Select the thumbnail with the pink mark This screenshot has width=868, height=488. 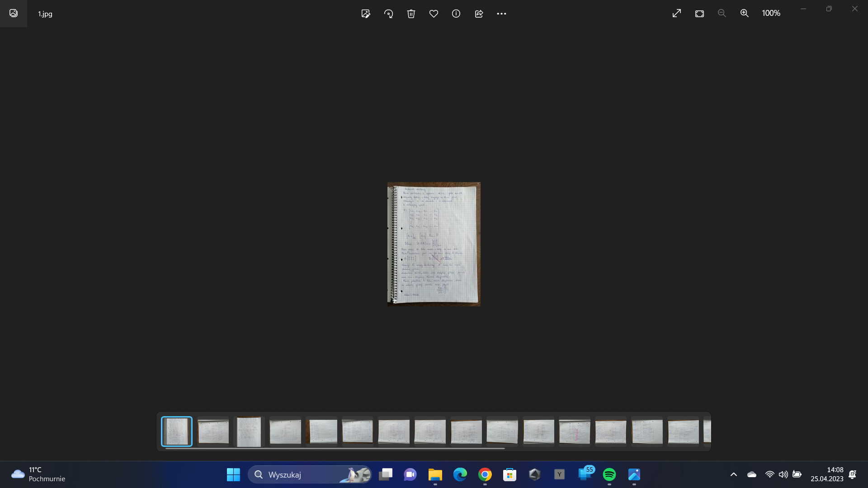click(x=575, y=432)
